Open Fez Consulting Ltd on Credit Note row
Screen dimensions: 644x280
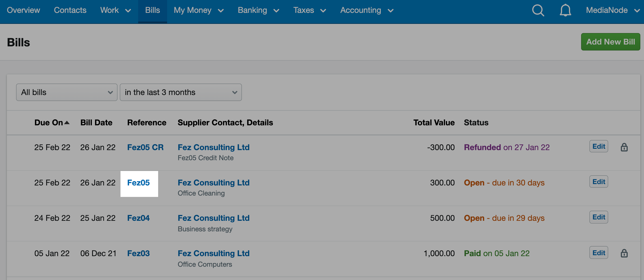click(213, 147)
